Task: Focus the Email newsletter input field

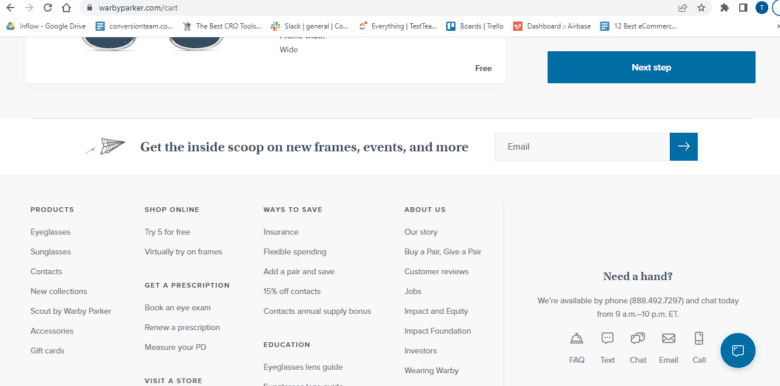Action: point(582,147)
